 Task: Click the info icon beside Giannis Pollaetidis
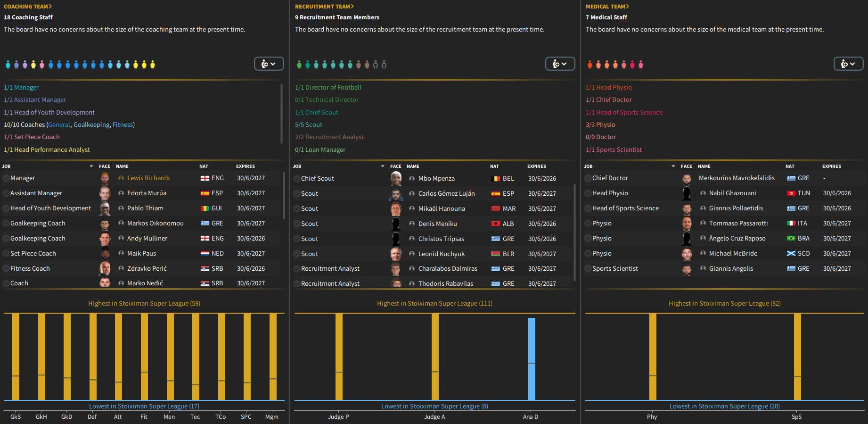703,208
